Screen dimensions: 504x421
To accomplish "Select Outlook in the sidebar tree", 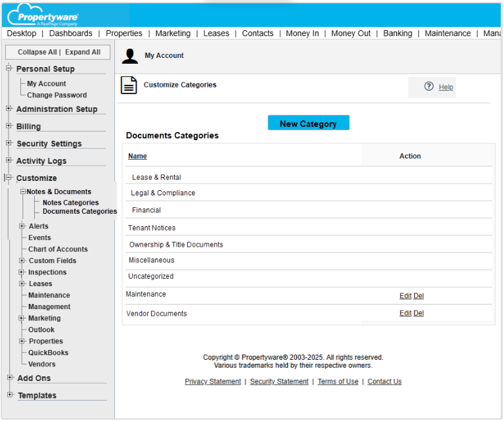I will [x=41, y=330].
